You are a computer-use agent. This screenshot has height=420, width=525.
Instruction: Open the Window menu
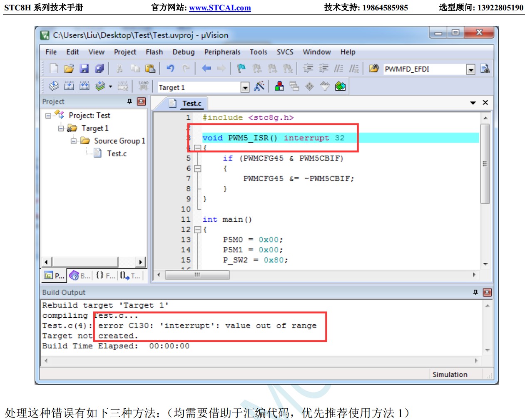pos(317,52)
